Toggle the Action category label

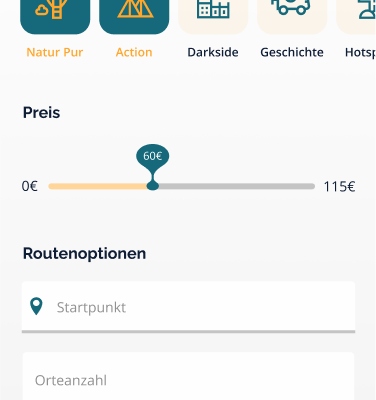(x=134, y=52)
